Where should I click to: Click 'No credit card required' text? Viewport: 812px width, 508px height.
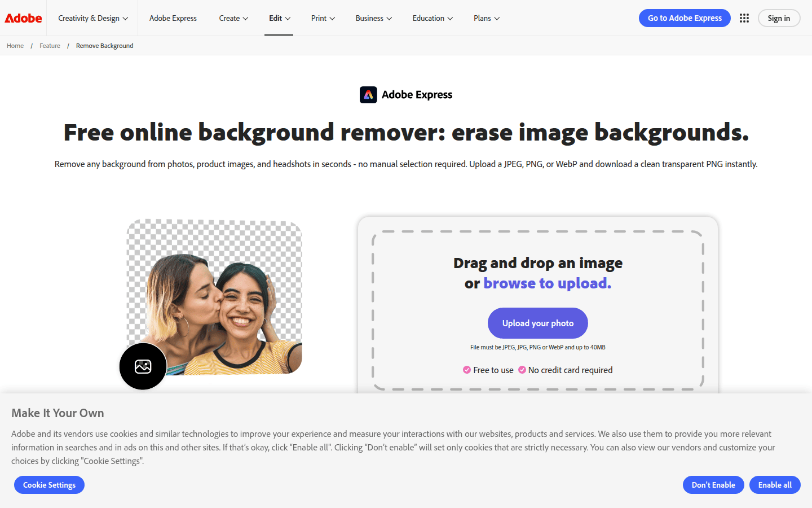[x=570, y=370]
